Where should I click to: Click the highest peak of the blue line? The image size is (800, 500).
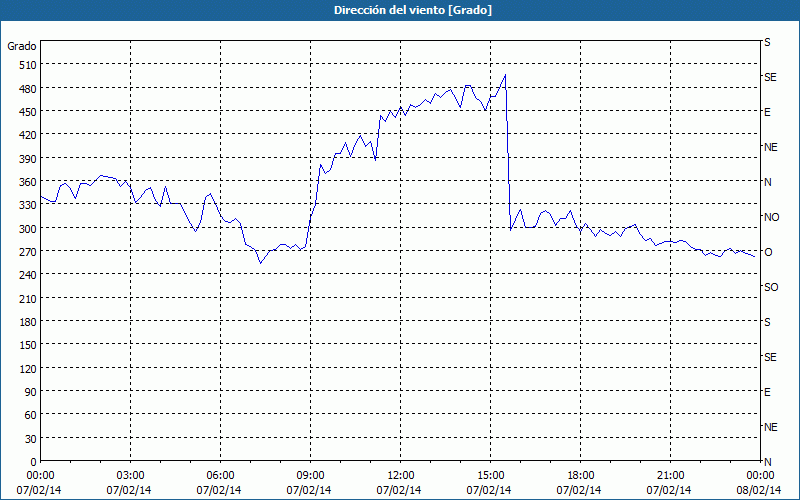[x=505, y=75]
